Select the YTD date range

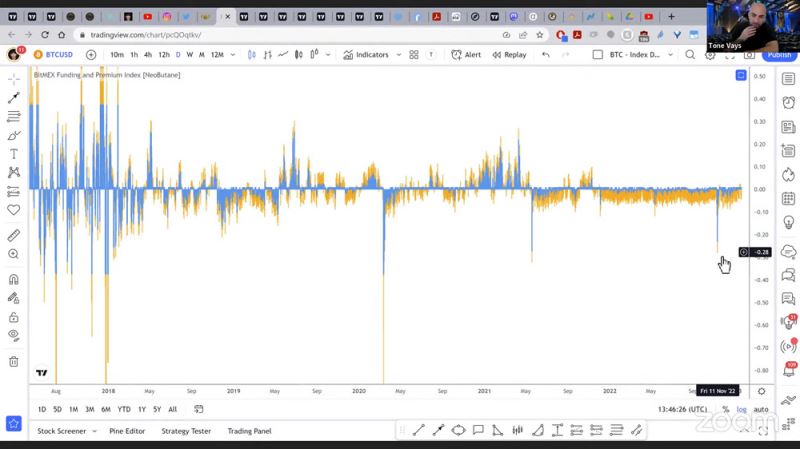pyautogui.click(x=124, y=409)
